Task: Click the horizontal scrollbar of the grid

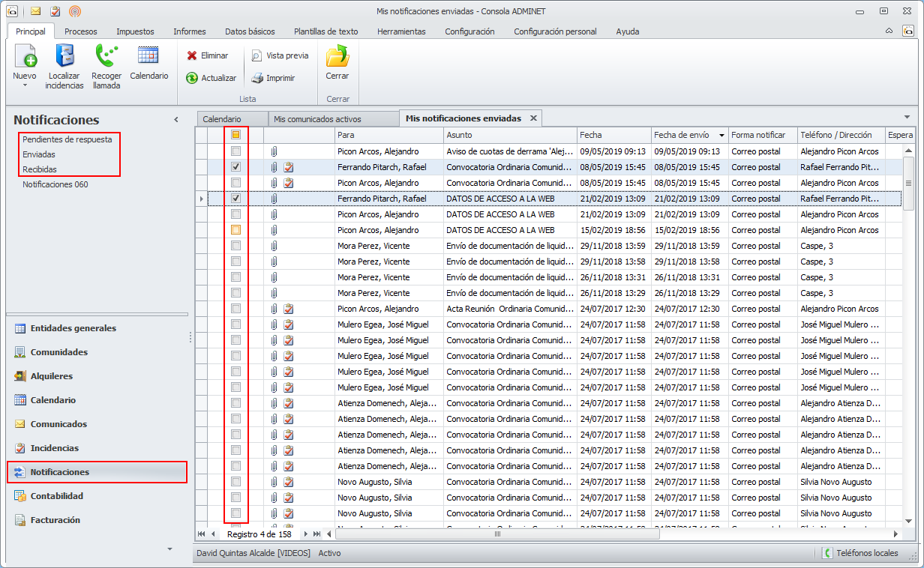Action: click(x=496, y=534)
